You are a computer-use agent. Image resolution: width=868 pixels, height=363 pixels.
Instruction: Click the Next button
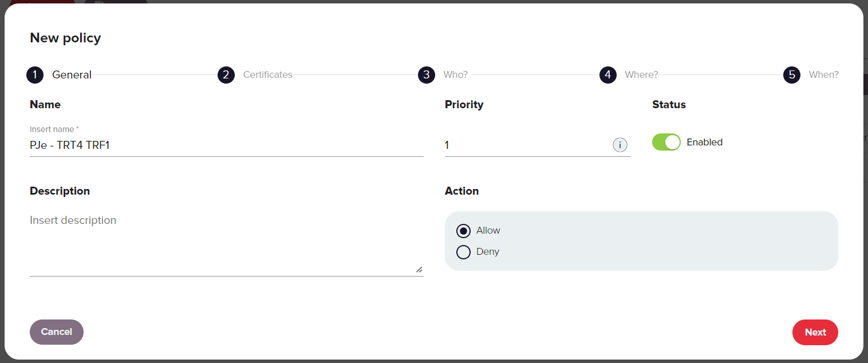pos(815,332)
